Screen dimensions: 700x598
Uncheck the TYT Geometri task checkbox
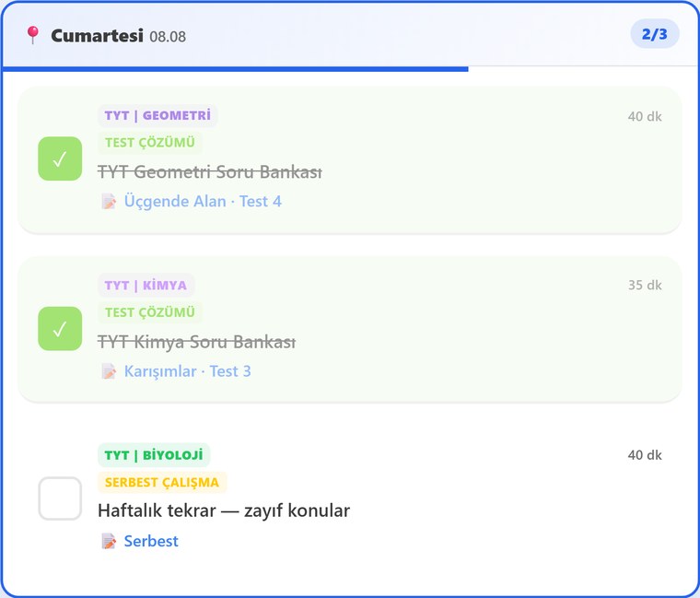(x=60, y=158)
